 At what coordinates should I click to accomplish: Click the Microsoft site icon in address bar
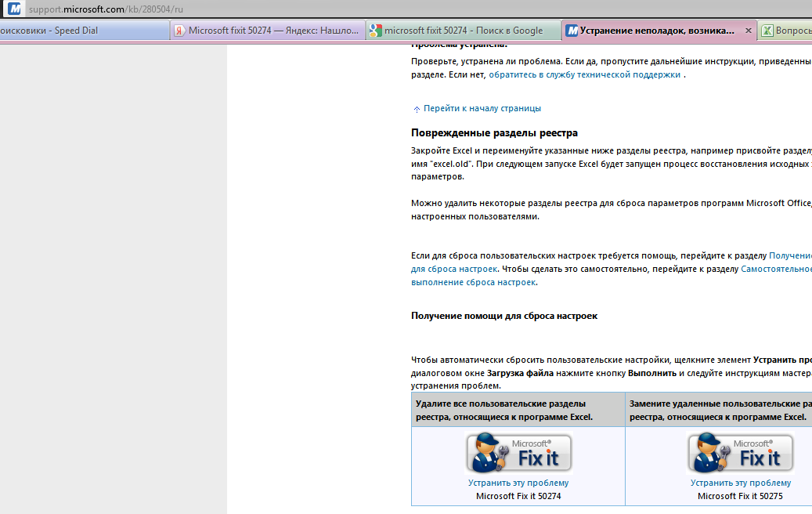(x=15, y=9)
